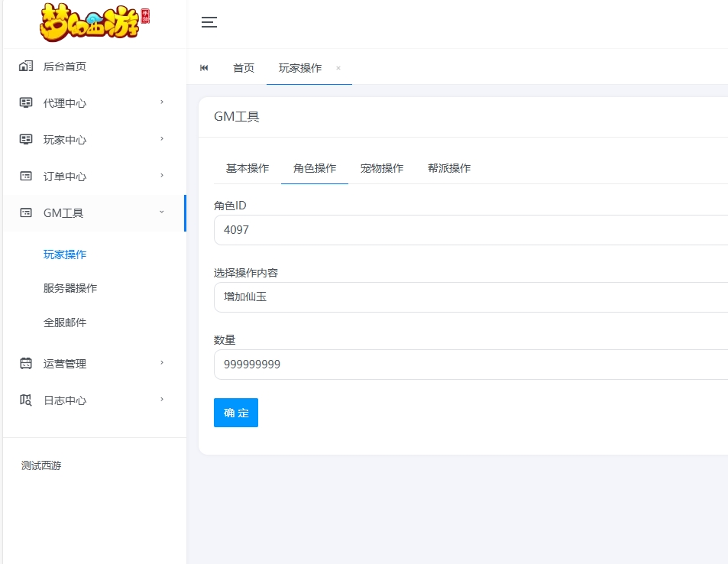This screenshot has width=728, height=564.
Task: Open the 选择操作内容 dropdown showing 增加仙玉
Action: pos(471,297)
